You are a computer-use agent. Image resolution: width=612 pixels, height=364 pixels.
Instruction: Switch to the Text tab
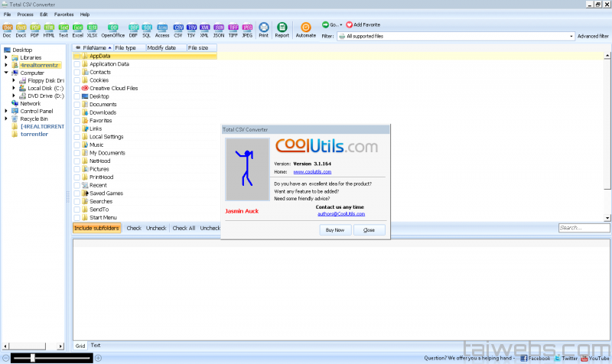point(96,346)
